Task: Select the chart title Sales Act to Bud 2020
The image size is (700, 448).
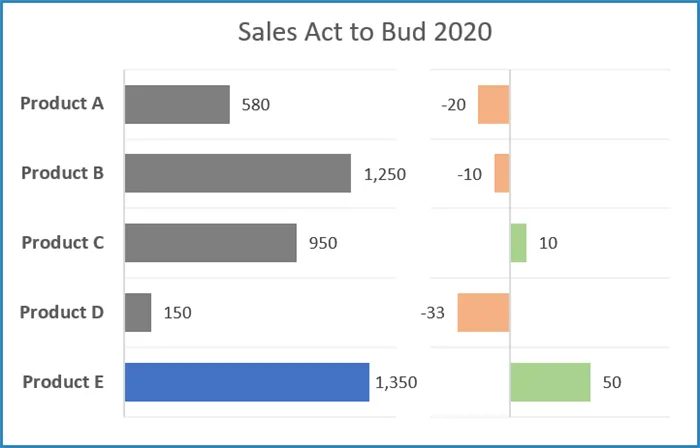Action: 364,32
